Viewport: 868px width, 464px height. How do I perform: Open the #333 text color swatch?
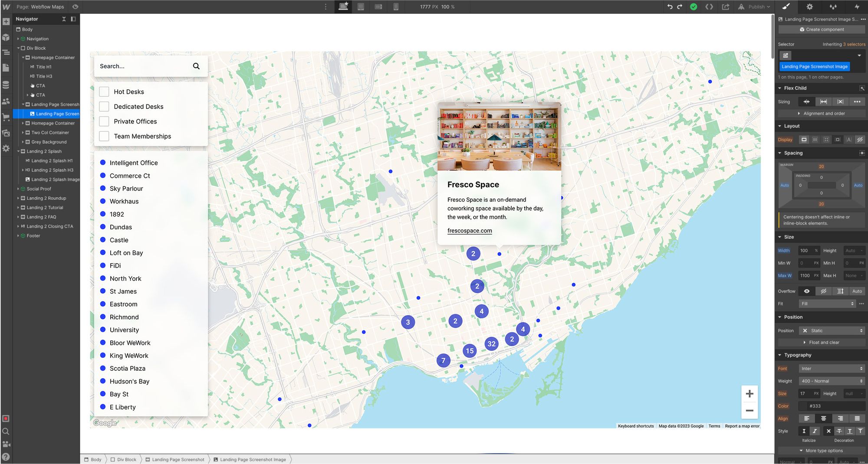803,406
